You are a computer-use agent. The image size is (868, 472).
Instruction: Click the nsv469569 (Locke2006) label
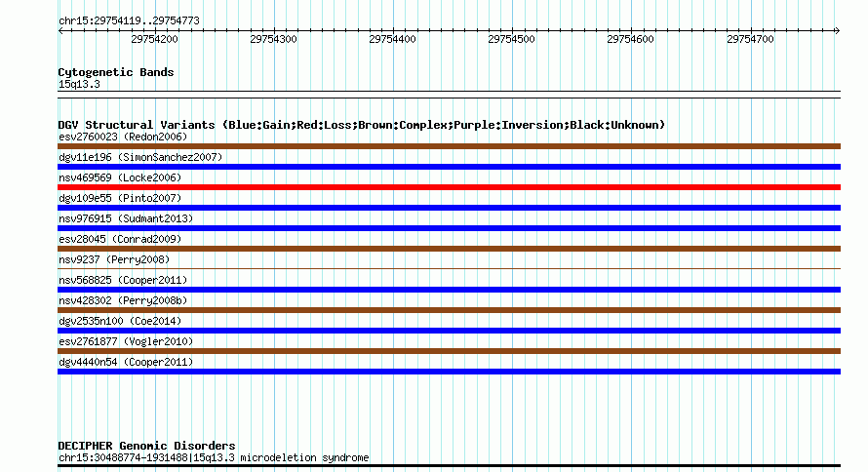point(120,177)
